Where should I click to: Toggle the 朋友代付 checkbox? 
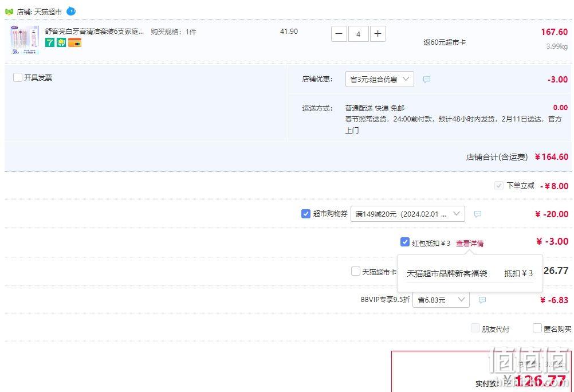[475, 328]
